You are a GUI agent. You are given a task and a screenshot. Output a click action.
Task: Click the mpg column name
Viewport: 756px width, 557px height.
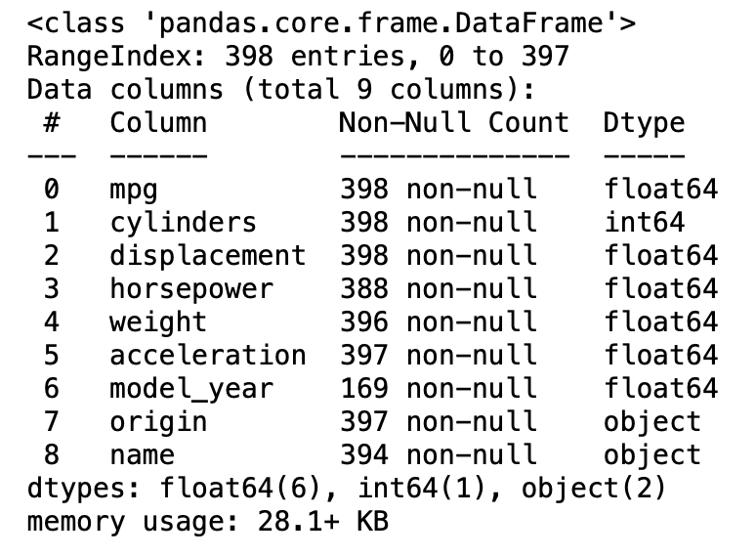[x=134, y=190]
